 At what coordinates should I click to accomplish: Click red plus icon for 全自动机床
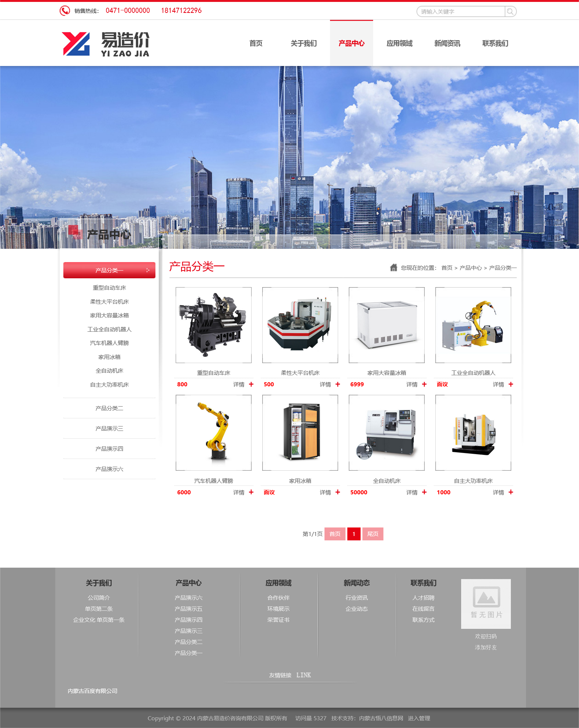click(x=424, y=492)
